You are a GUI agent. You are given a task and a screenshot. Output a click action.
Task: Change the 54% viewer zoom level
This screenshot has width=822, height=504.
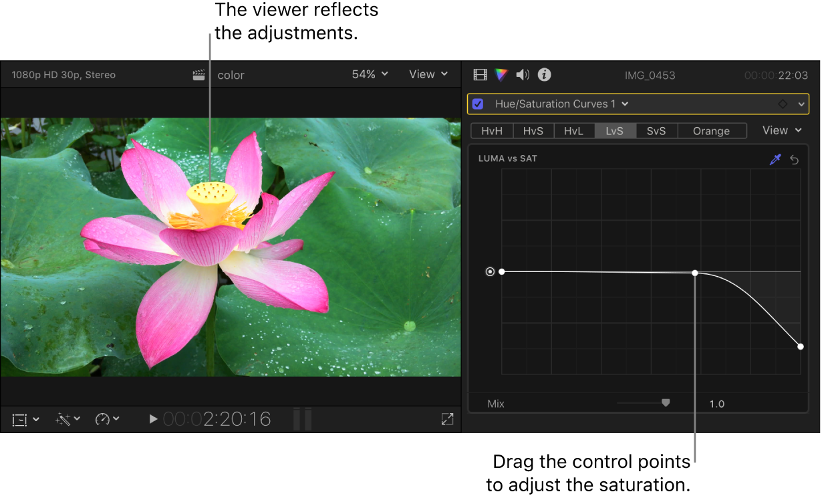tap(369, 74)
